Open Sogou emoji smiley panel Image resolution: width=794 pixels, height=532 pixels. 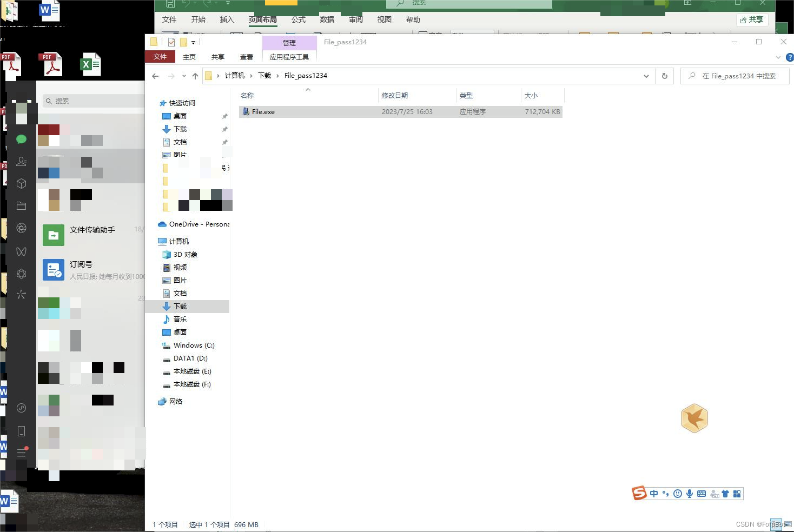[677, 494]
